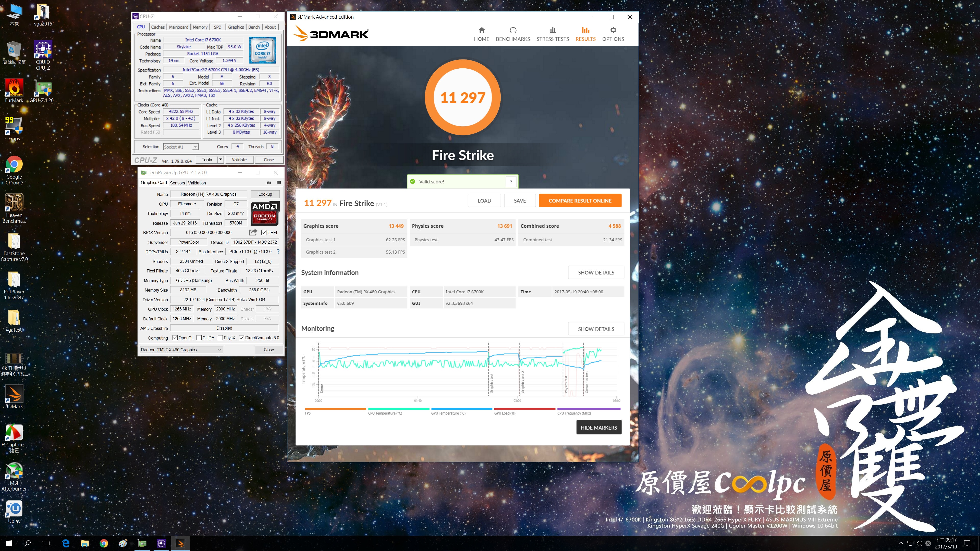
Task: Open File Explorer from taskbar
Action: (84, 543)
